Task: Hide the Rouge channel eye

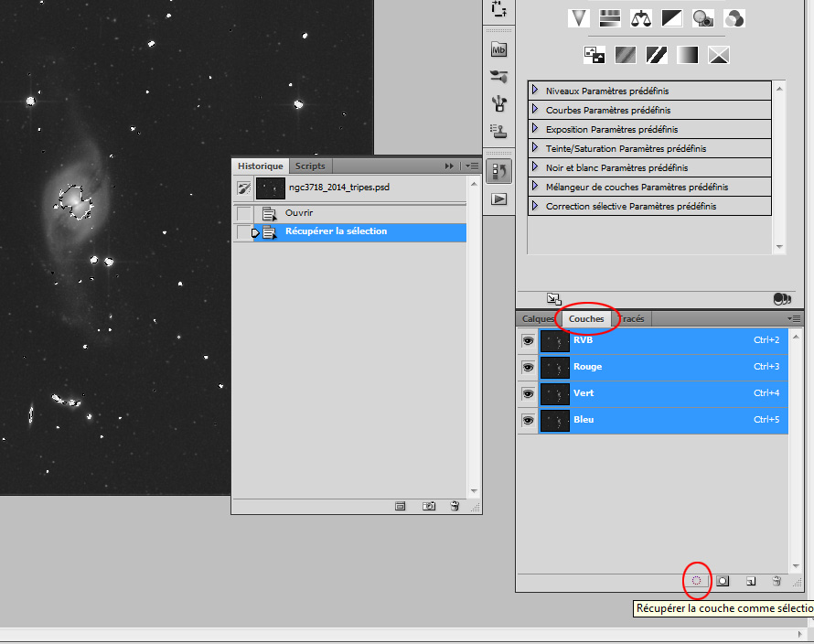Action: click(528, 367)
